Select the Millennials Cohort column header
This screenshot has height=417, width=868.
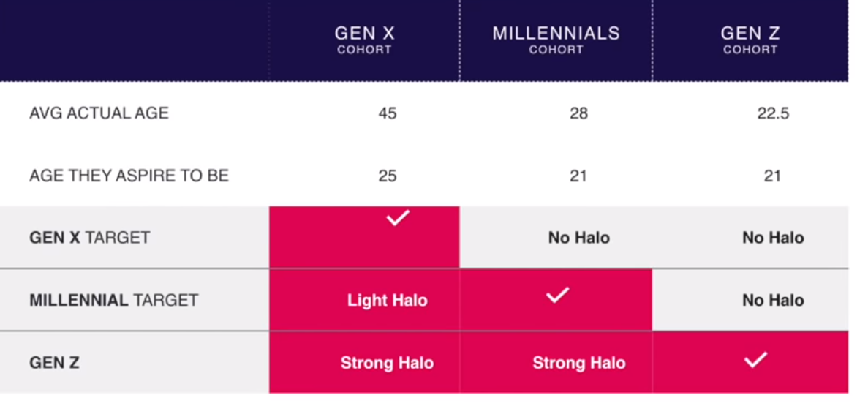pos(556,40)
